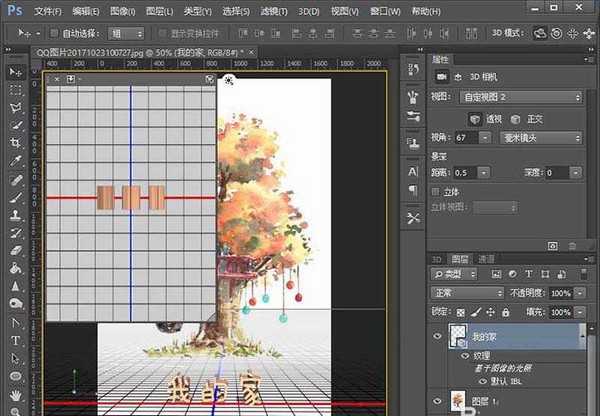Enable the 立体 (stereo) checkbox

[437, 191]
